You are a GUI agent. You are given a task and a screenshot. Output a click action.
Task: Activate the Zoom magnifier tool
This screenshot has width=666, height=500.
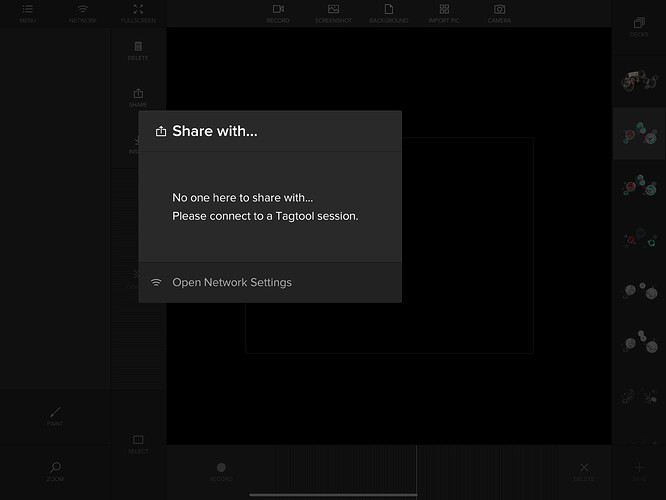(x=55, y=470)
